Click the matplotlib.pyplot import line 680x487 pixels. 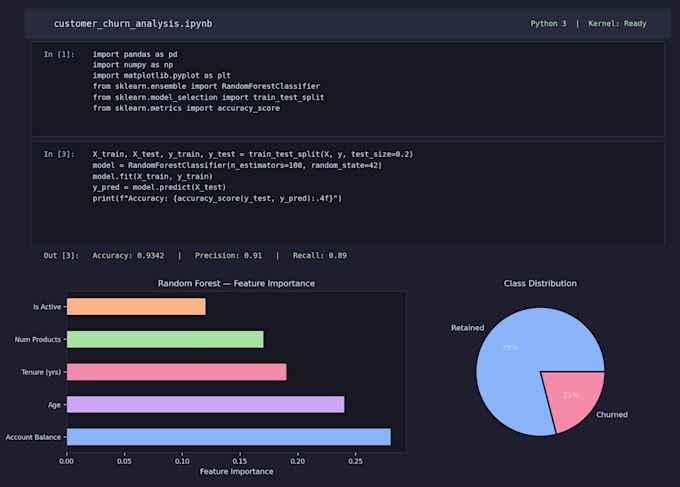pyautogui.click(x=161, y=75)
